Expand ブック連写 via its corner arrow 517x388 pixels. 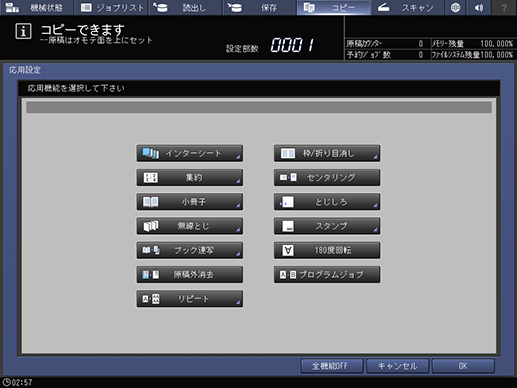coord(238,254)
